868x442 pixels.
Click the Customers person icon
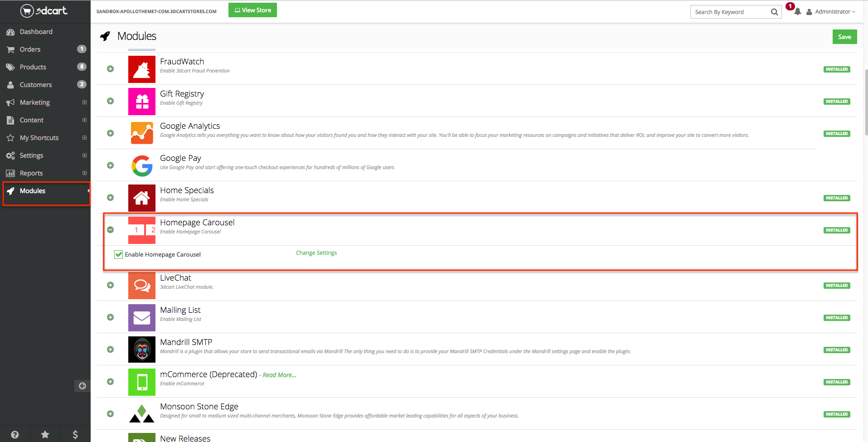pyautogui.click(x=10, y=85)
